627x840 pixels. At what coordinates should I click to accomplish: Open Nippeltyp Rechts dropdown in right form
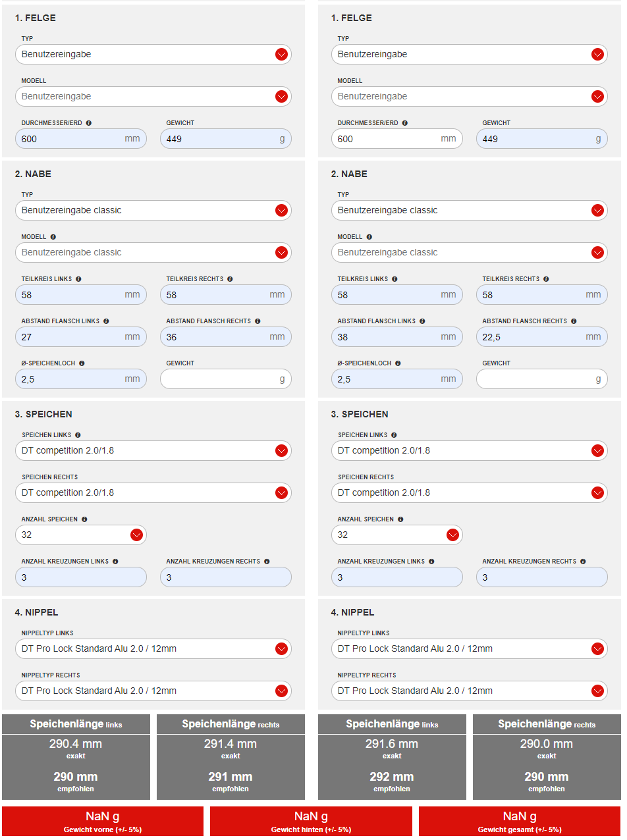[469, 691]
